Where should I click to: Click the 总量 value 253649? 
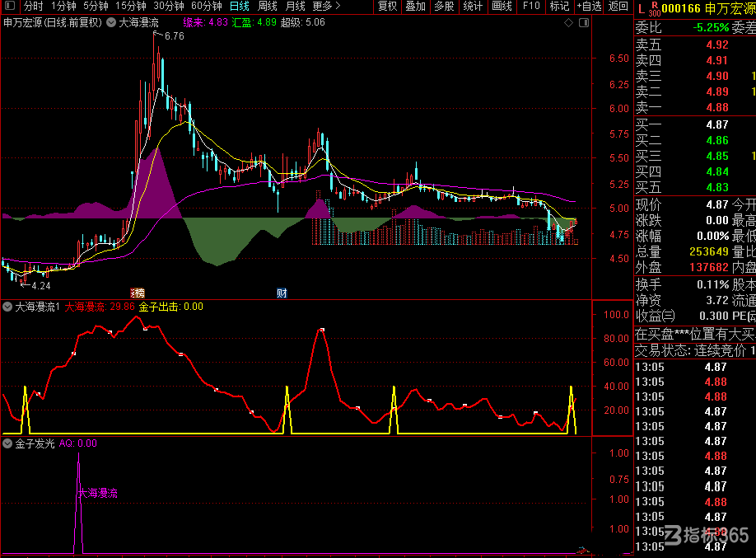(709, 252)
